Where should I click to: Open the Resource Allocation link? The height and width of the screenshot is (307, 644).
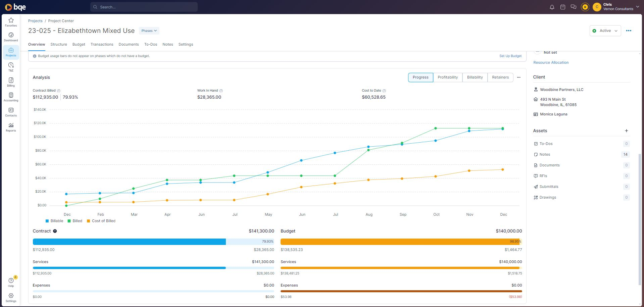point(551,62)
